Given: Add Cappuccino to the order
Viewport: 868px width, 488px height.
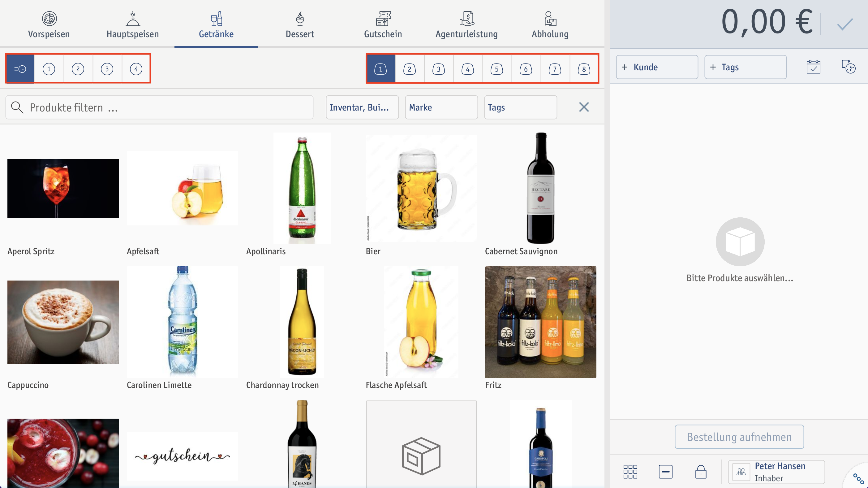Looking at the screenshot, I should (63, 322).
